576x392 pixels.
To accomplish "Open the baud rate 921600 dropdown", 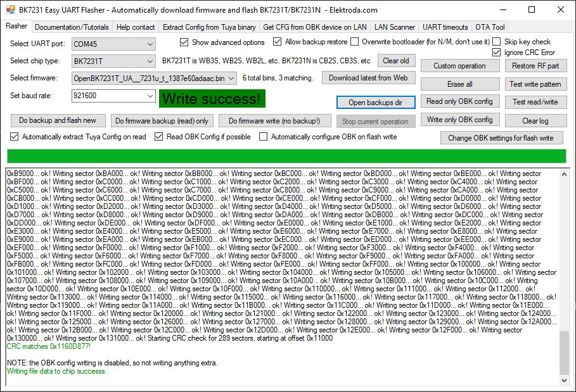I will [150, 96].
